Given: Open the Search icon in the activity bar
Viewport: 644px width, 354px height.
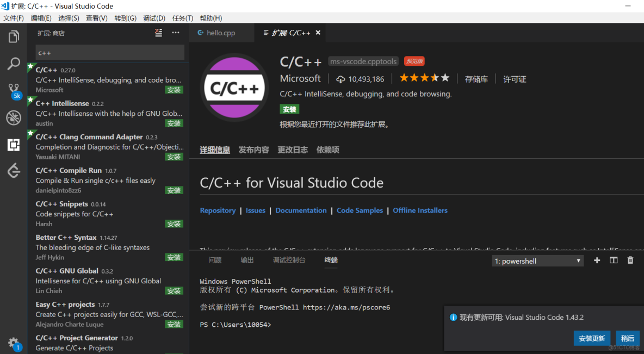Looking at the screenshot, I should pos(13,64).
